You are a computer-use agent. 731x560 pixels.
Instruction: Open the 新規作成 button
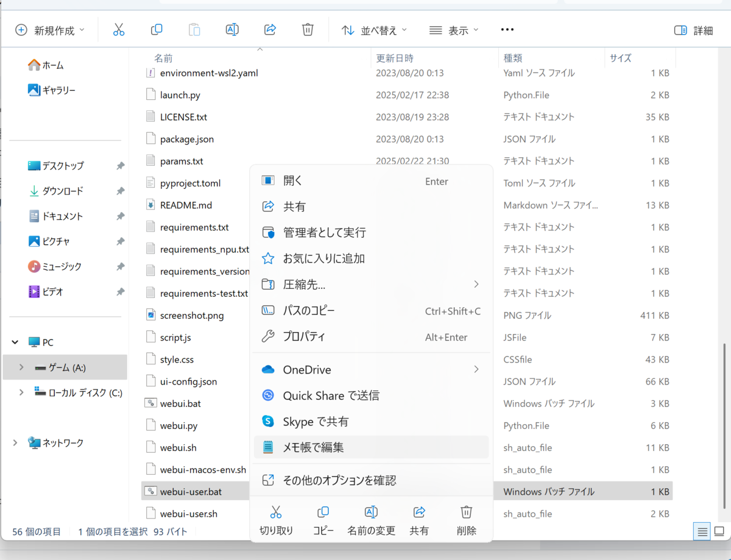click(x=49, y=29)
